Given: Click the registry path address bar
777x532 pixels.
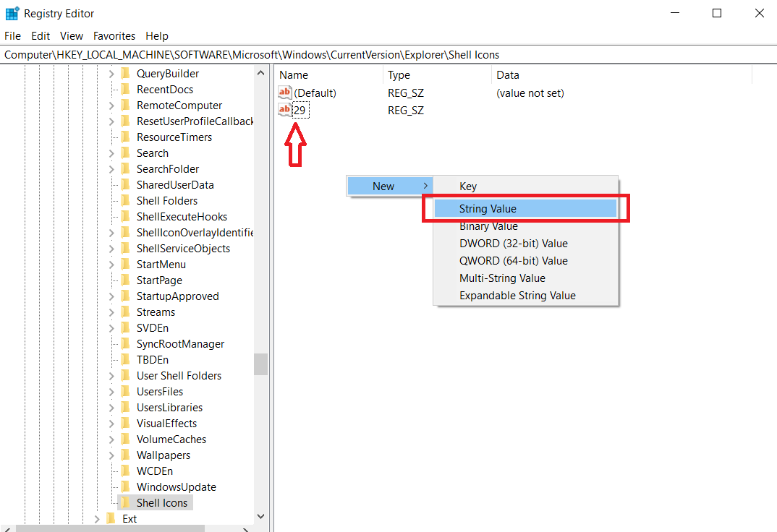Looking at the screenshot, I should [388, 54].
